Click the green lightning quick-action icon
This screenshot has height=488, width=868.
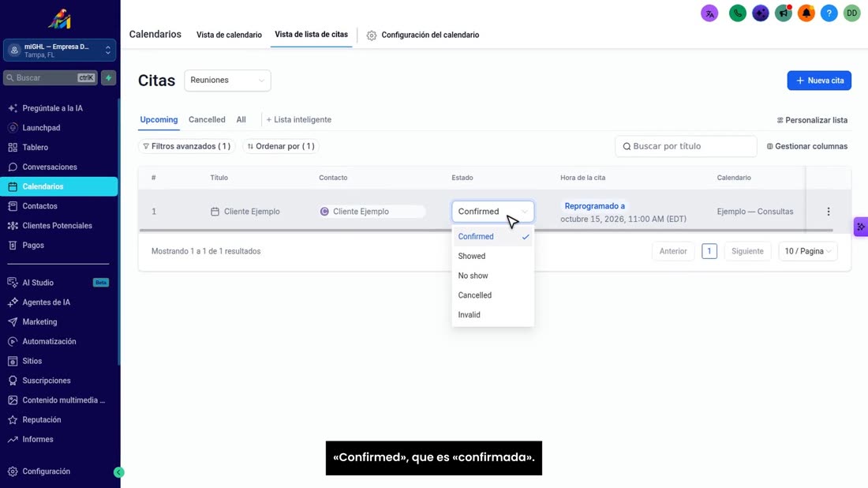[109, 77]
